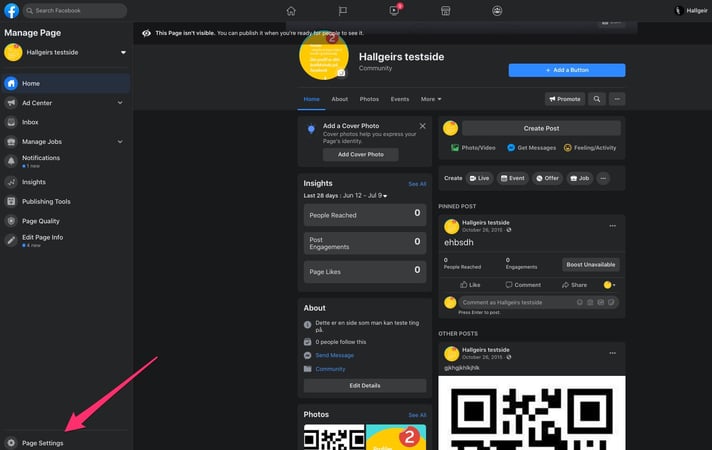The image size is (712, 450).
Task: Click the Add Cover Photo button
Action: point(361,154)
